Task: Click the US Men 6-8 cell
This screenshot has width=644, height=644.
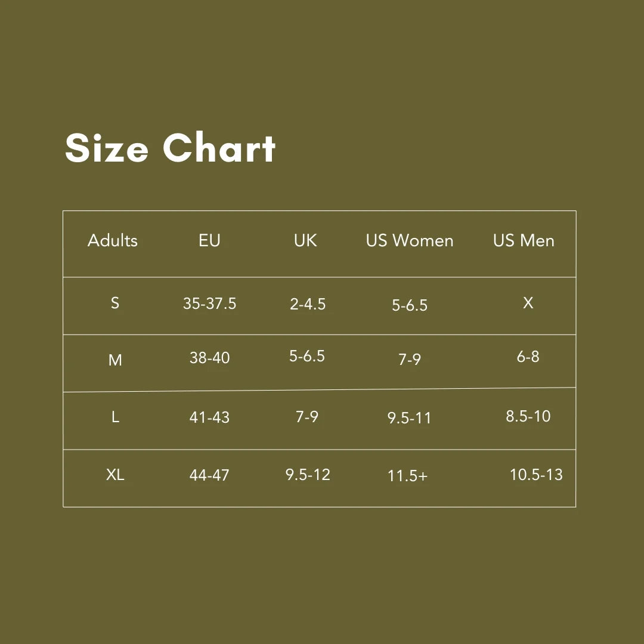Action: click(x=528, y=357)
